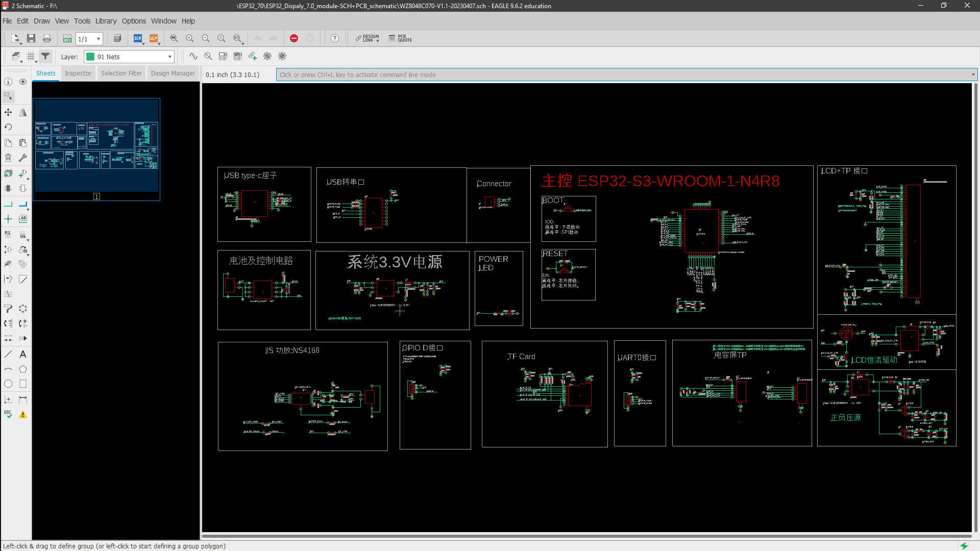The height and width of the screenshot is (551, 980).
Task: Switch to the Design Manager tab
Action: (x=173, y=73)
